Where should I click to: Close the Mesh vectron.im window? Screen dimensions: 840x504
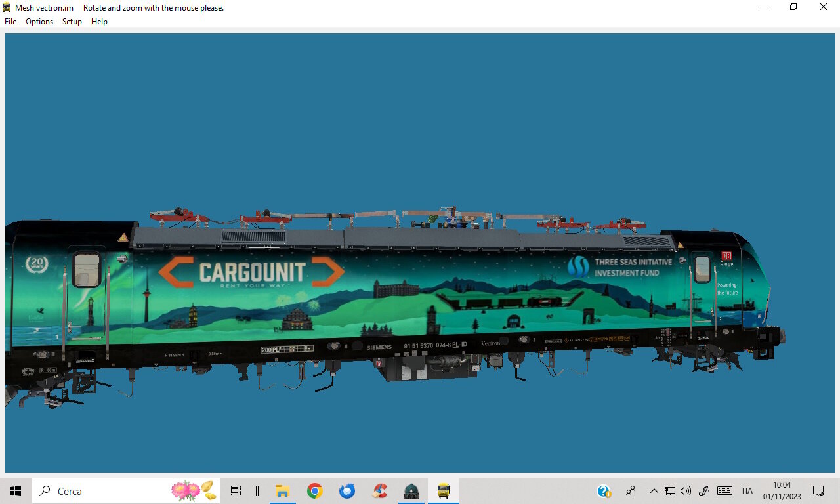pyautogui.click(x=824, y=7)
